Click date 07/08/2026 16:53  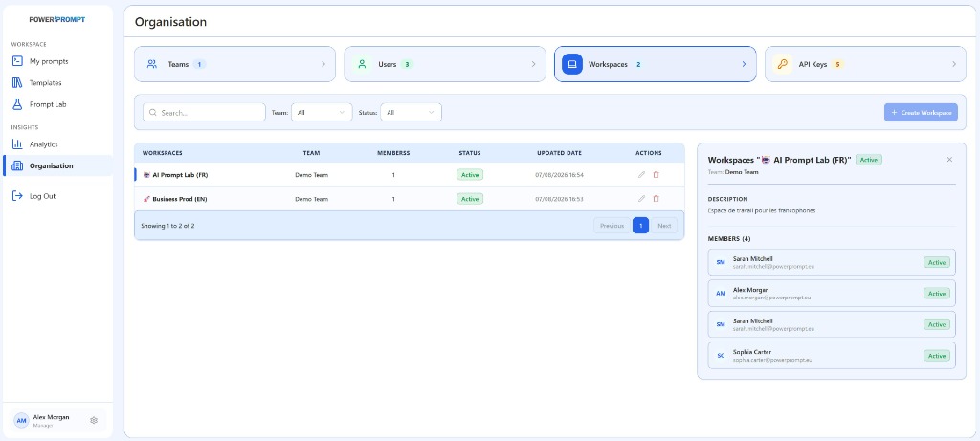(559, 199)
